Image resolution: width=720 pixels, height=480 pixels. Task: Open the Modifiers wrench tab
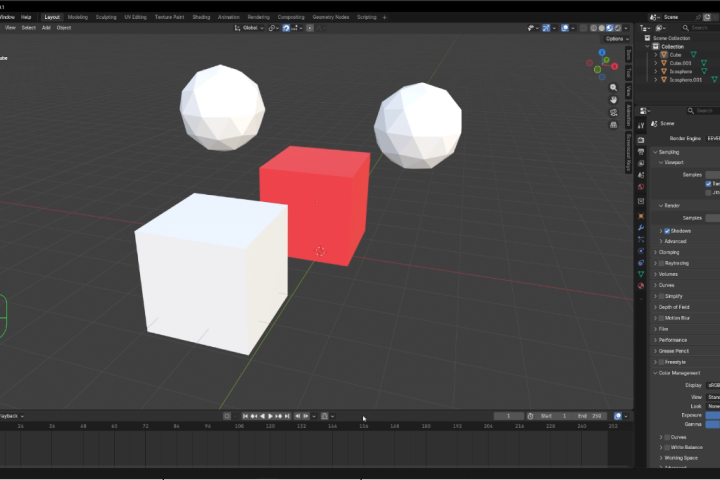(641, 228)
